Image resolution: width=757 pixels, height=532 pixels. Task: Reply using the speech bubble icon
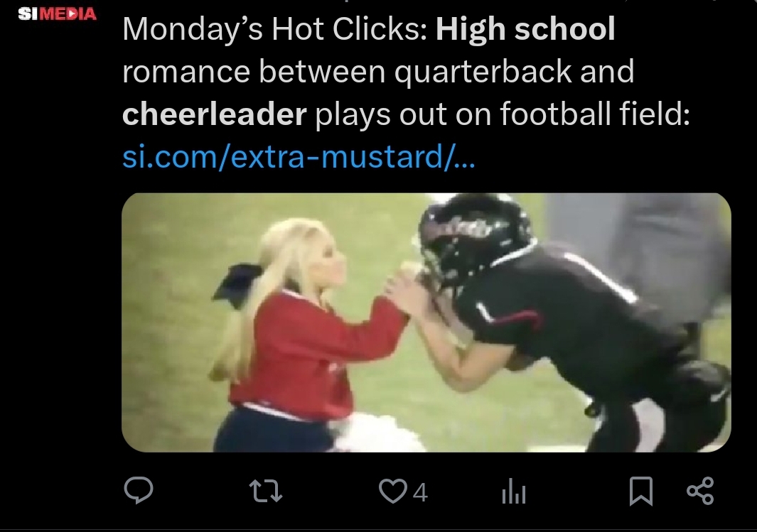pyautogui.click(x=139, y=491)
